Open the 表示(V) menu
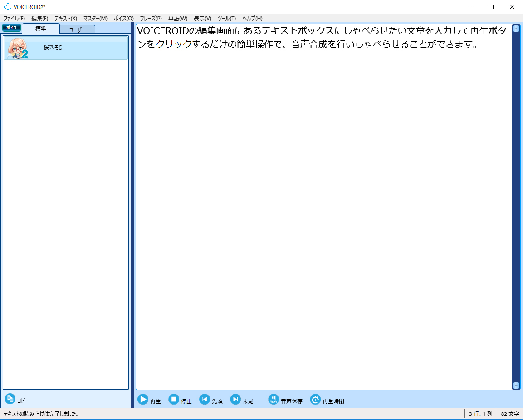The height and width of the screenshot is (420, 523). (202, 18)
